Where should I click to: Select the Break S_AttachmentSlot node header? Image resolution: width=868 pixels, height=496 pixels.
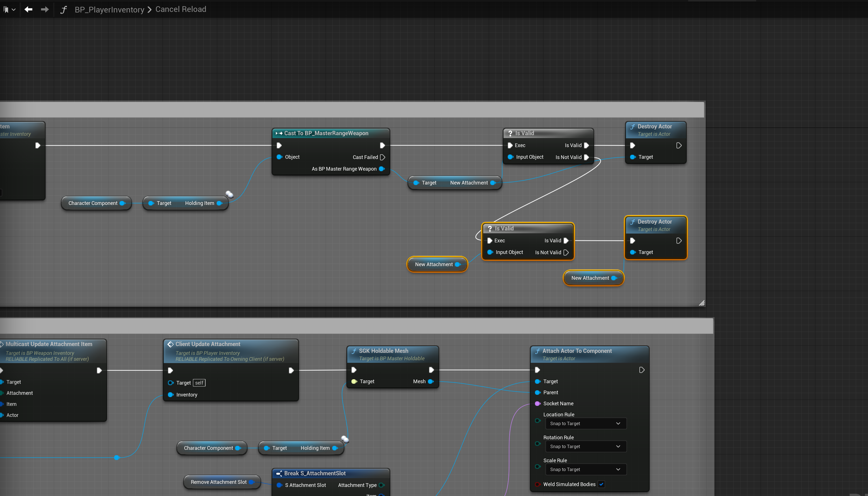(315, 473)
